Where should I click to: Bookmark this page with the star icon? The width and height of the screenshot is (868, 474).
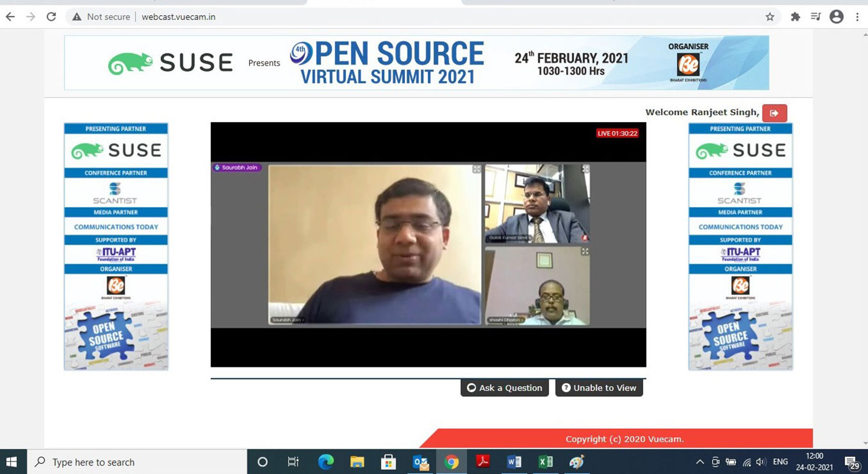coord(770,17)
